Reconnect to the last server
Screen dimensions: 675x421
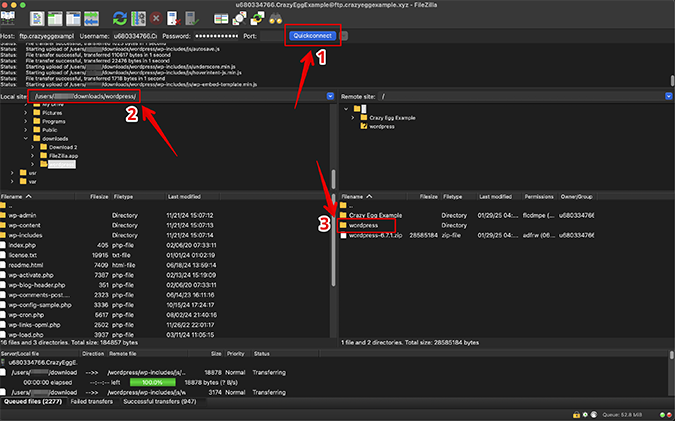coord(192,19)
